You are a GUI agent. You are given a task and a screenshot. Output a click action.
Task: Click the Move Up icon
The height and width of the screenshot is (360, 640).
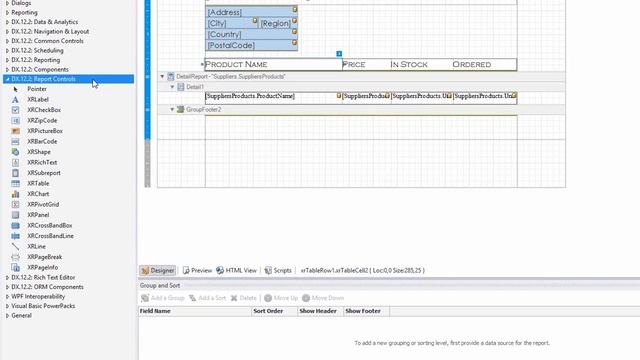pyautogui.click(x=268, y=298)
